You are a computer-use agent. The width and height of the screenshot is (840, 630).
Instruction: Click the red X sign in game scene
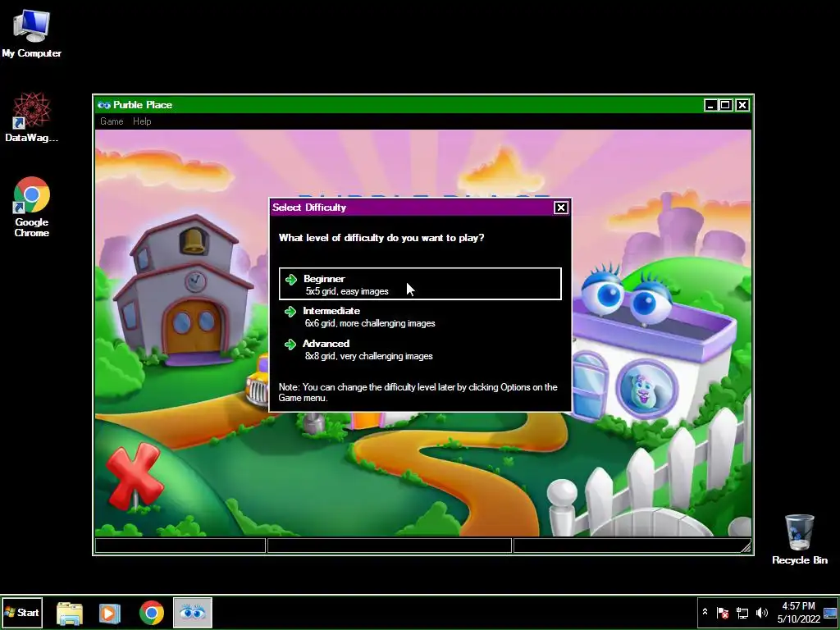click(134, 476)
